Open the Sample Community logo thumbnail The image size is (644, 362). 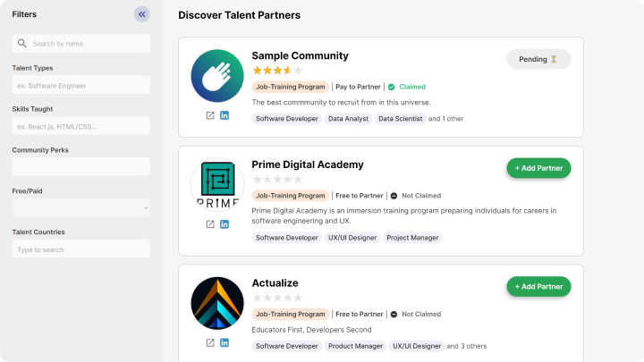[x=217, y=75]
